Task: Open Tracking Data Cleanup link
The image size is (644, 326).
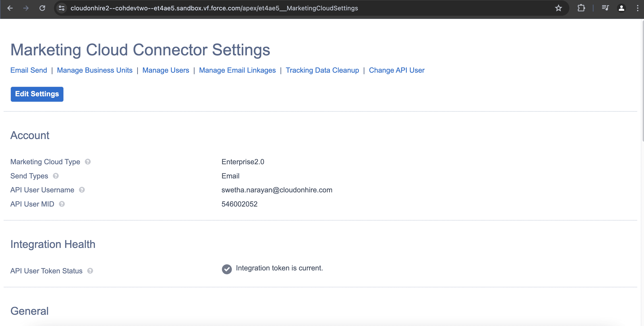Action: 322,70
